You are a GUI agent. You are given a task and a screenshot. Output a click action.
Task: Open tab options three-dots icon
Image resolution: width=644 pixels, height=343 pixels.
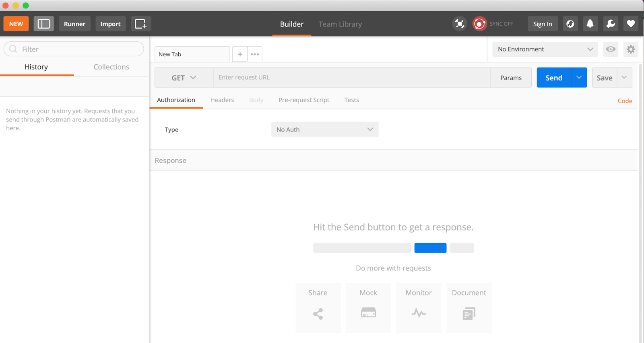point(255,54)
